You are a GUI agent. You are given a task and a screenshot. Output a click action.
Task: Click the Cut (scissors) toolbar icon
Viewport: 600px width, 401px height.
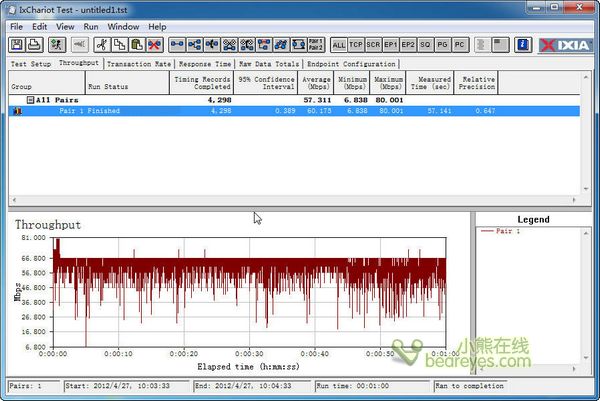click(x=102, y=45)
